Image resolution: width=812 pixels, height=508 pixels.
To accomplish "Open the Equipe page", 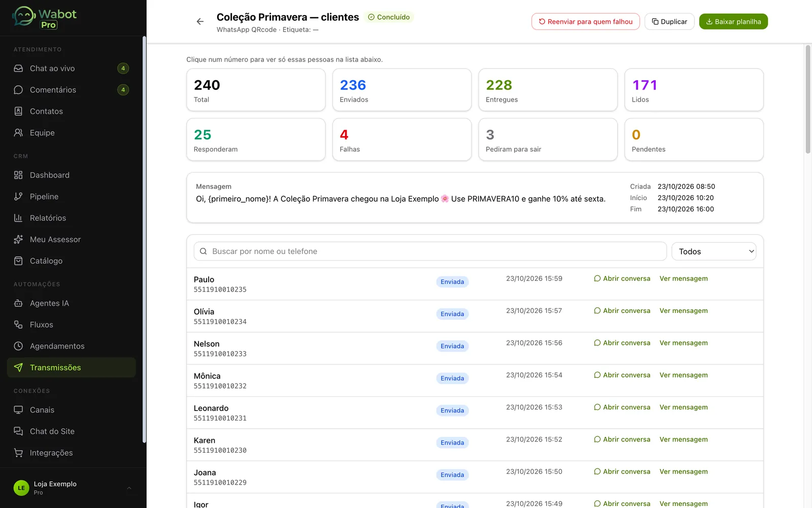I will [72, 133].
